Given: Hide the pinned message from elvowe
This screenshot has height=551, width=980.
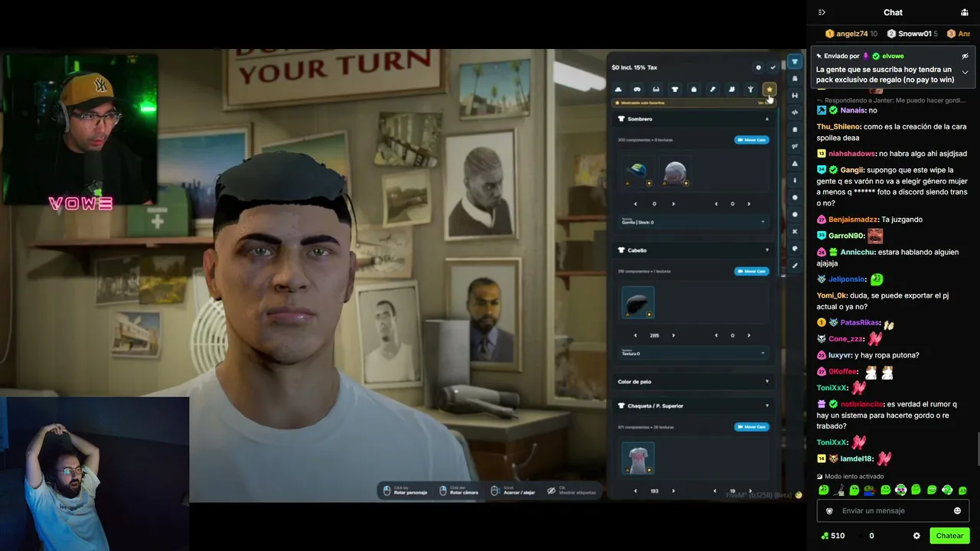Looking at the screenshot, I should [x=965, y=56].
